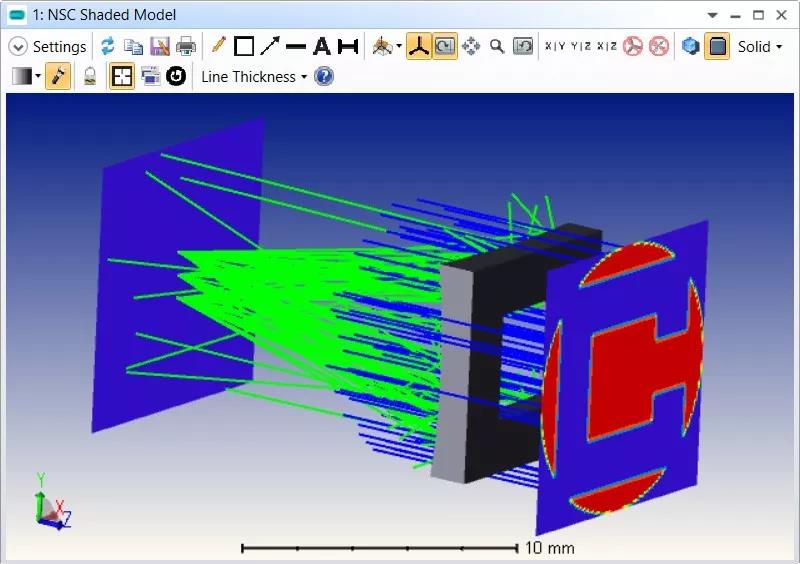Select the rectangle drawing tool
Screen dimensions: 800x564
tap(244, 47)
